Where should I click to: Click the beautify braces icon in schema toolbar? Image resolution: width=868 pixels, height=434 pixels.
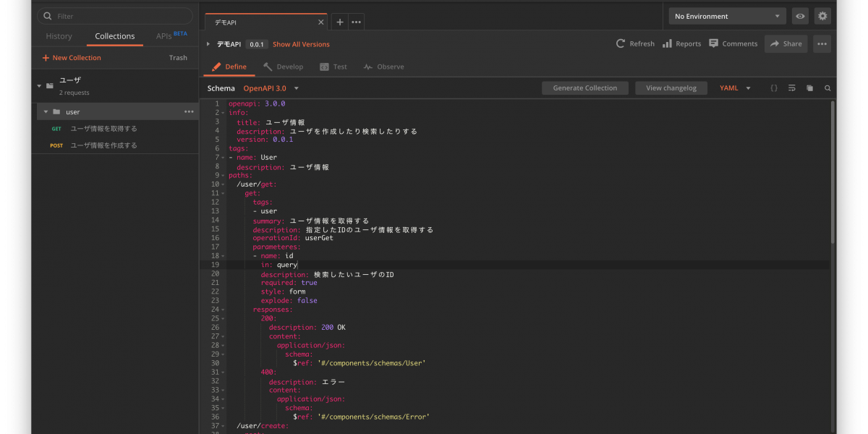tap(773, 88)
